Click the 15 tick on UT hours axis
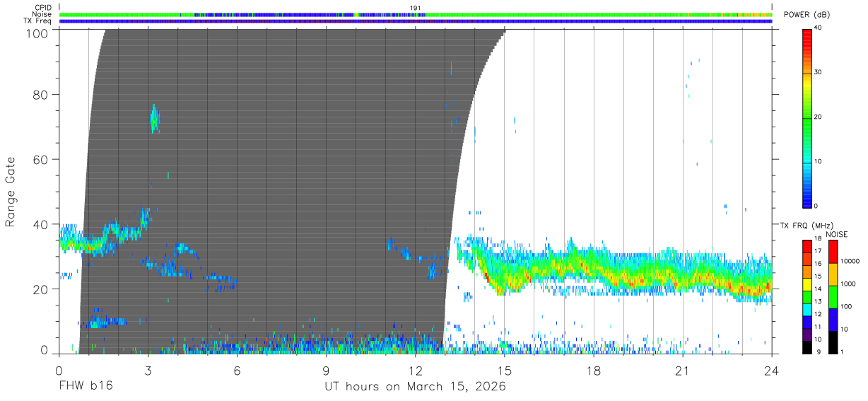This screenshot has height=401, width=868. point(505,370)
